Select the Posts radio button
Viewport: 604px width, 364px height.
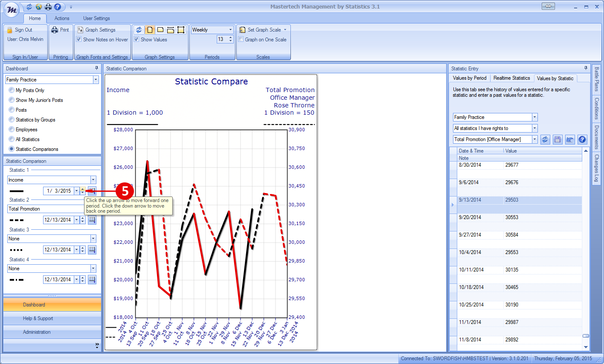[12, 110]
